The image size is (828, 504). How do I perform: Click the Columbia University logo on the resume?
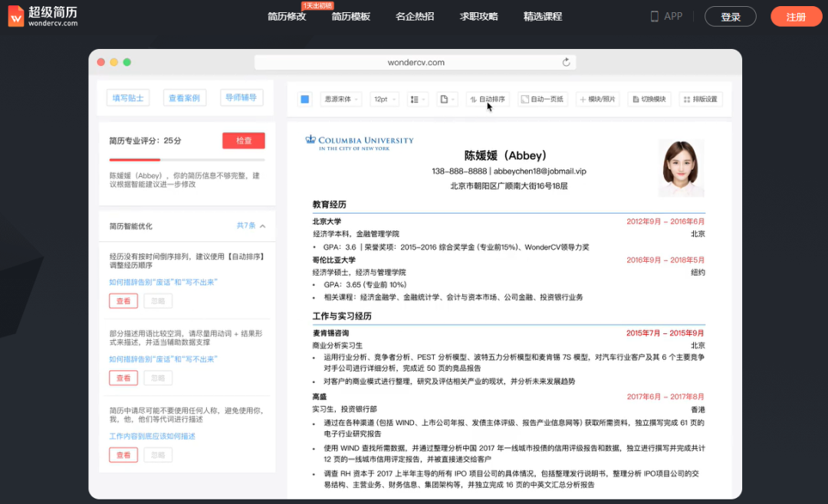pyautogui.click(x=360, y=143)
